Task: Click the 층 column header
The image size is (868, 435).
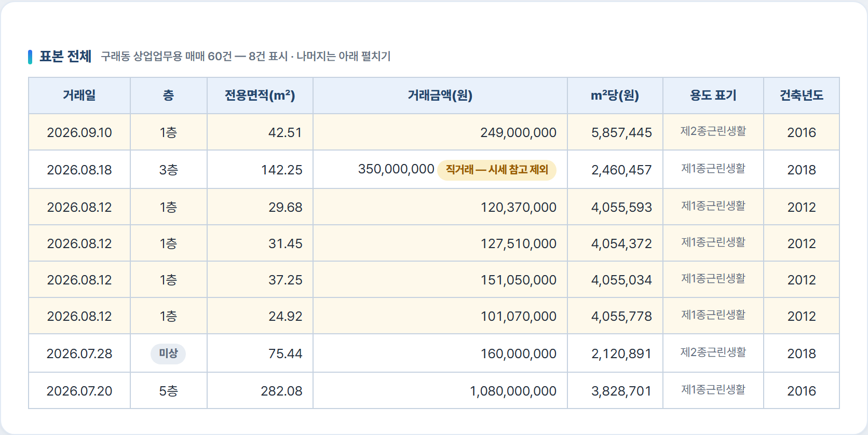Action: (x=169, y=96)
